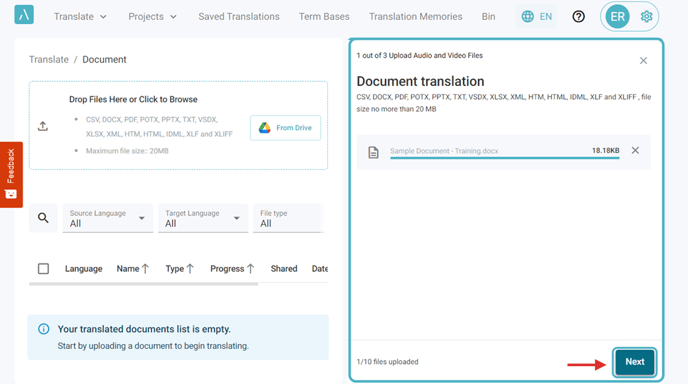Open Term Bases page
This screenshot has width=688, height=384.
tap(324, 17)
